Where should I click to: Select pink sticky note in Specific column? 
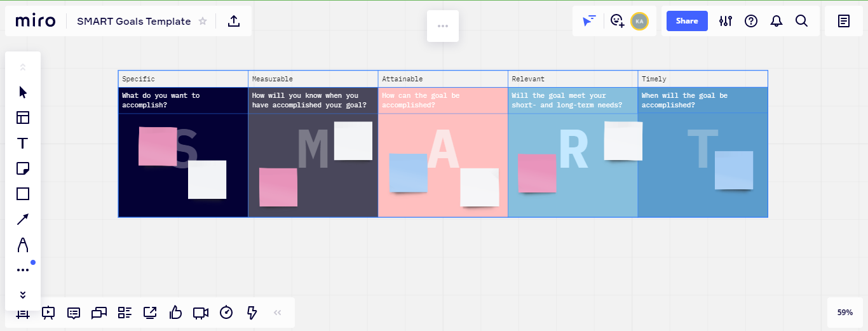tap(158, 147)
